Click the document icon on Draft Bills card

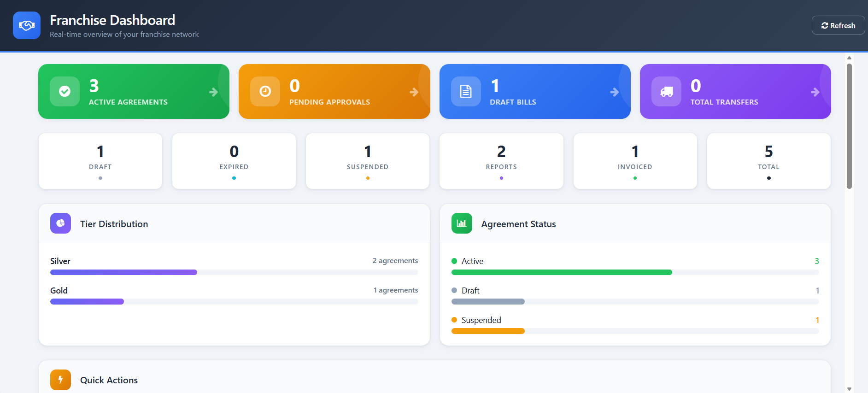click(466, 91)
